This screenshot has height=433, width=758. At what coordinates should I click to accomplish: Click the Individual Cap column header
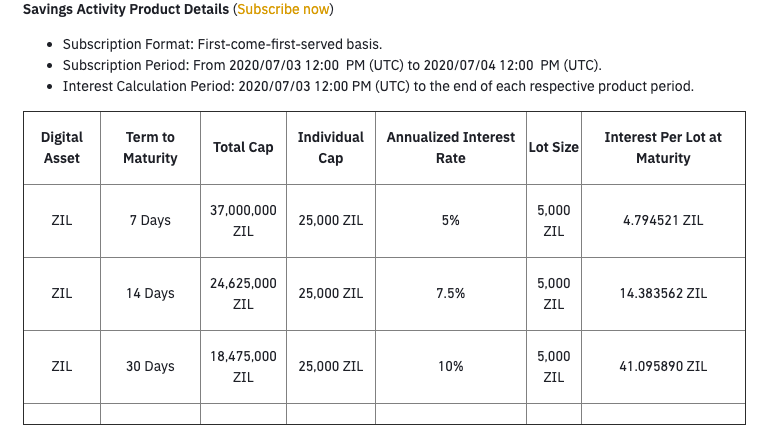331,148
